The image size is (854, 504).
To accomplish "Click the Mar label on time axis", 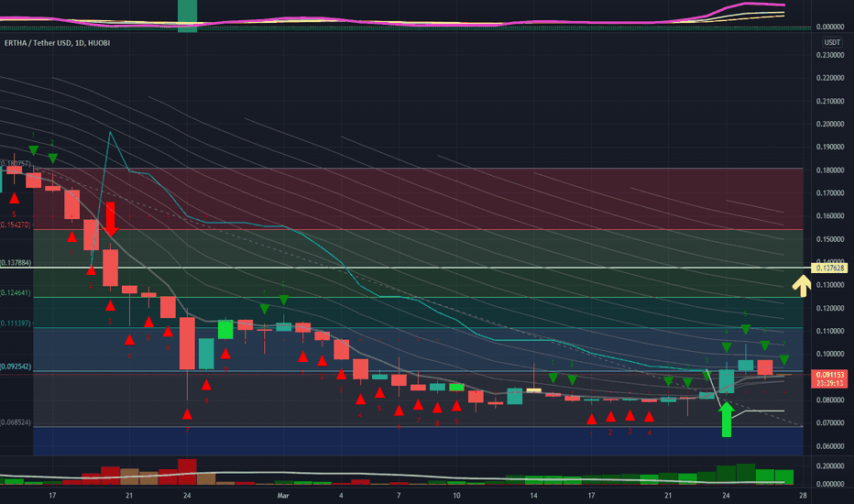I will [282, 495].
